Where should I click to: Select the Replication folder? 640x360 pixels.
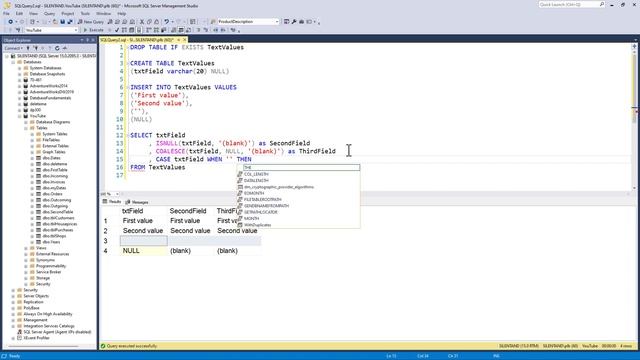click(33, 302)
